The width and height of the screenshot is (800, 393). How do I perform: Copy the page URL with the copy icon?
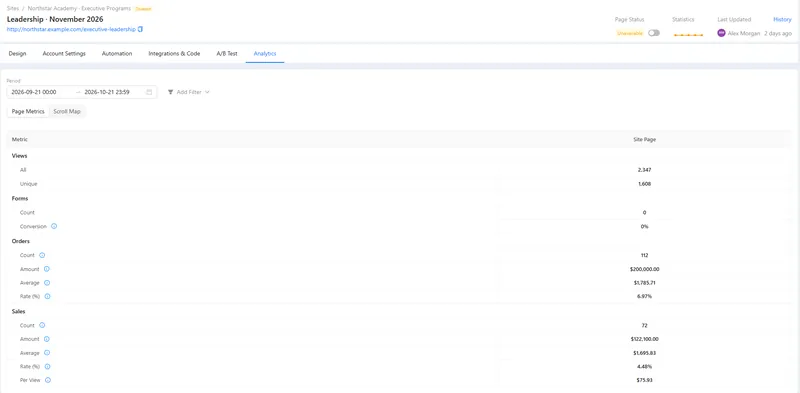141,30
